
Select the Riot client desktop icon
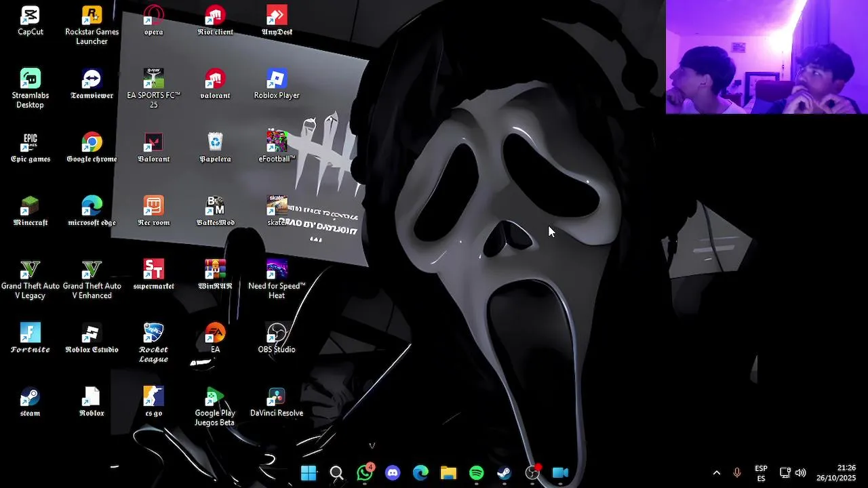pyautogui.click(x=215, y=21)
